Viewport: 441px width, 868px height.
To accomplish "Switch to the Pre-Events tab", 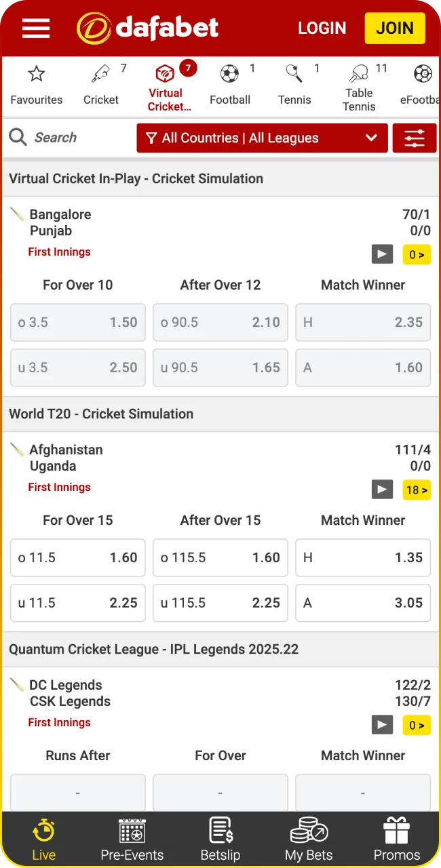I will coord(132,837).
